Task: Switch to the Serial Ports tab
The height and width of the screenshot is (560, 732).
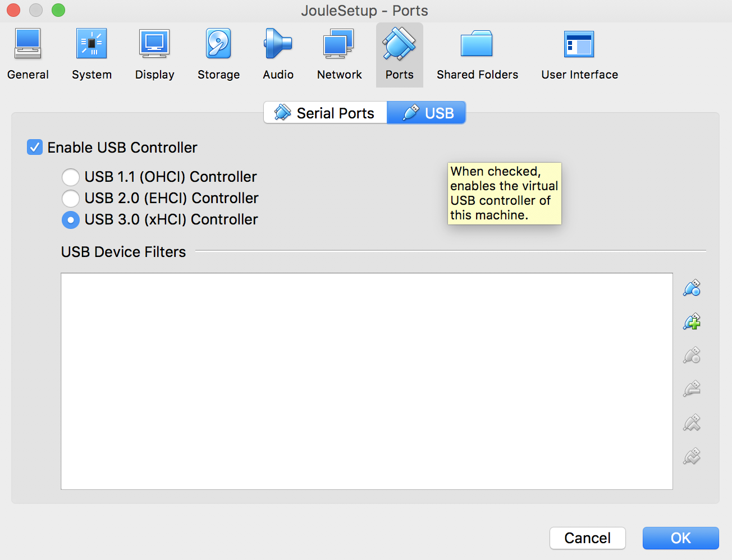Action: click(326, 112)
